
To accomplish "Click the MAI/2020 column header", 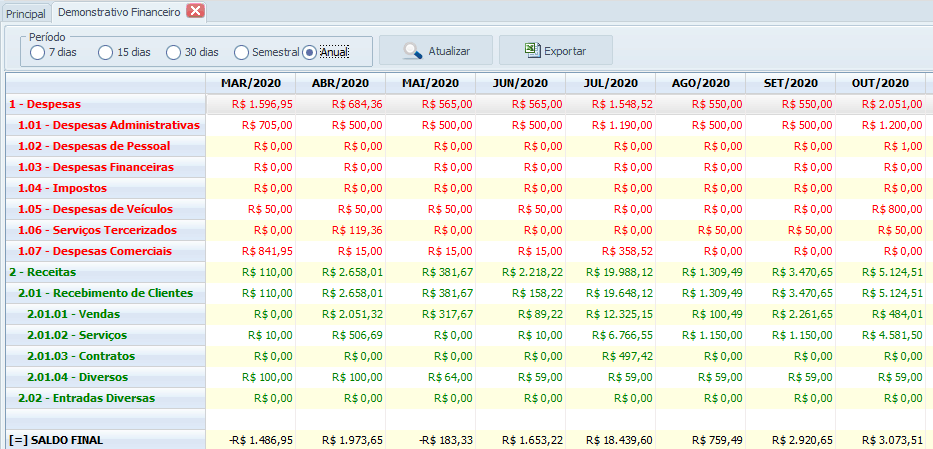I will 430,83.
